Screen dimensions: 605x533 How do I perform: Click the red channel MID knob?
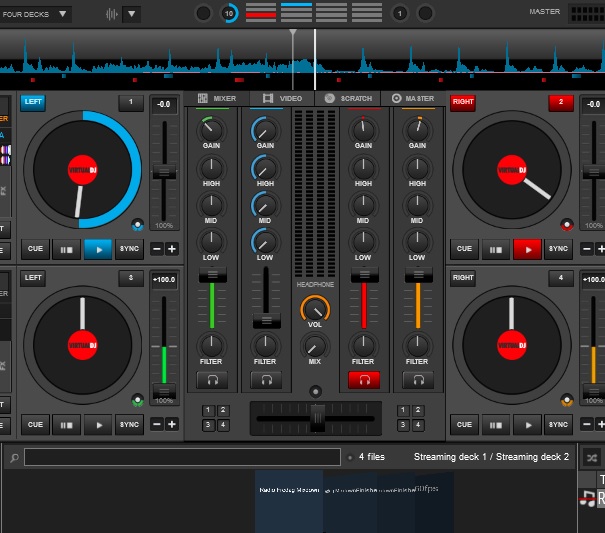point(363,205)
